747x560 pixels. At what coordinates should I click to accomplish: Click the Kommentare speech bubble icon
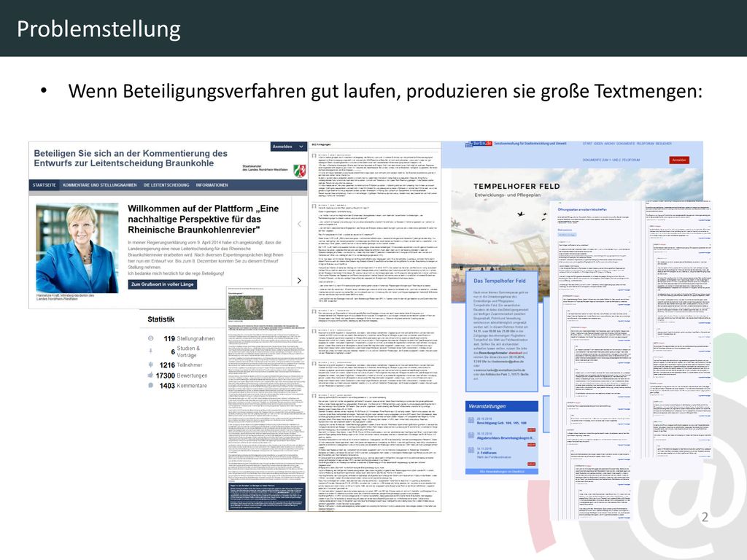tap(150, 385)
